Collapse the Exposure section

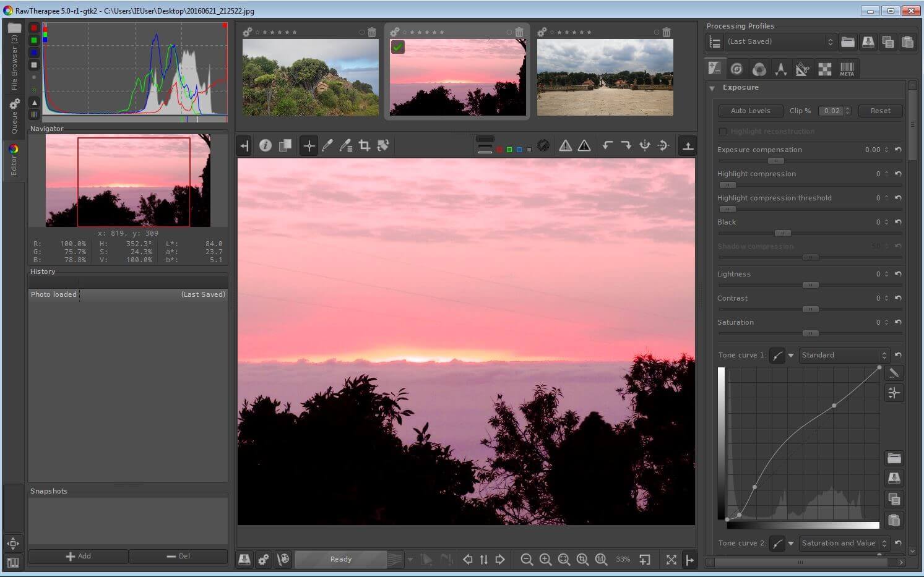(712, 87)
